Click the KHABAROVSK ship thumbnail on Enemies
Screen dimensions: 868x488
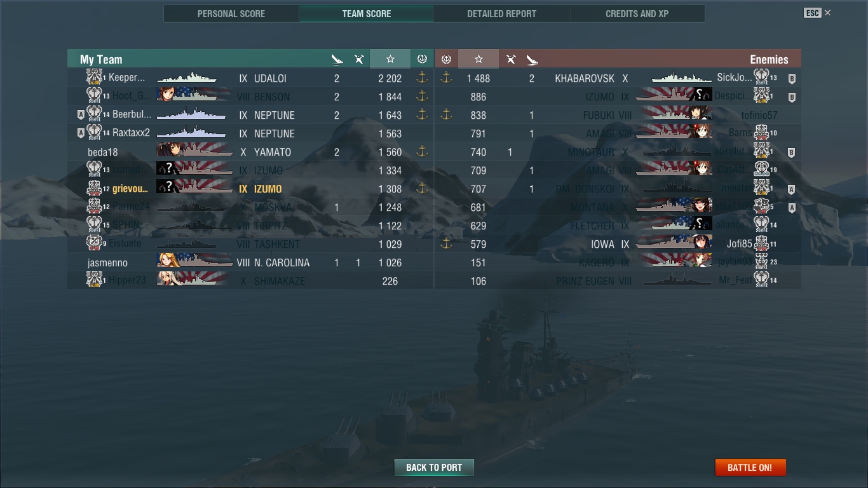click(682, 78)
